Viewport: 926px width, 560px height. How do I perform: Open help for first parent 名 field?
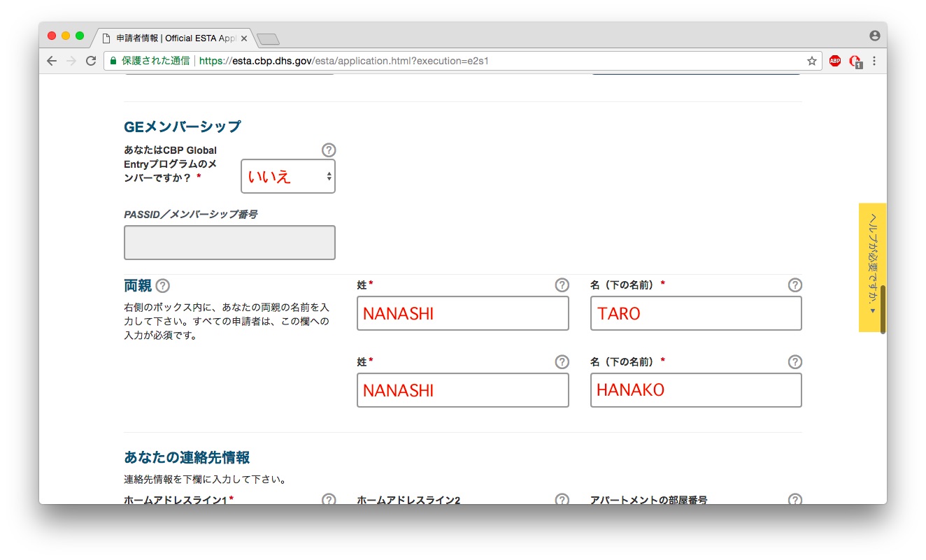[795, 285]
